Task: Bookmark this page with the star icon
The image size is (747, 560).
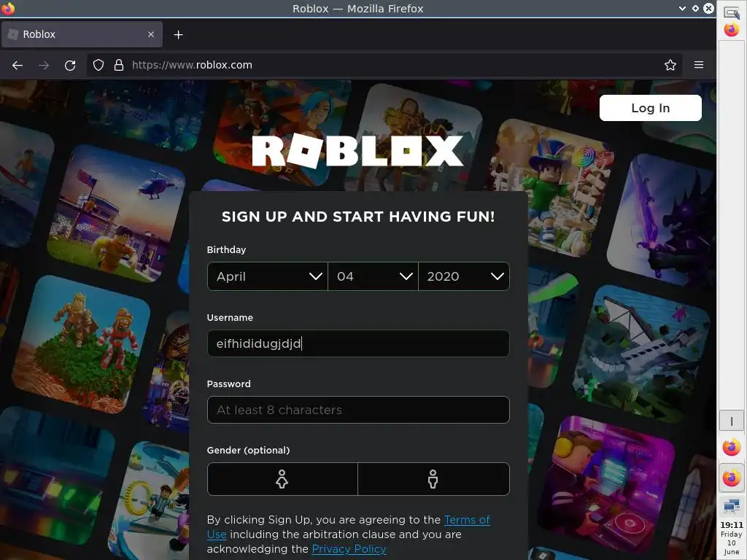Action: (670, 65)
